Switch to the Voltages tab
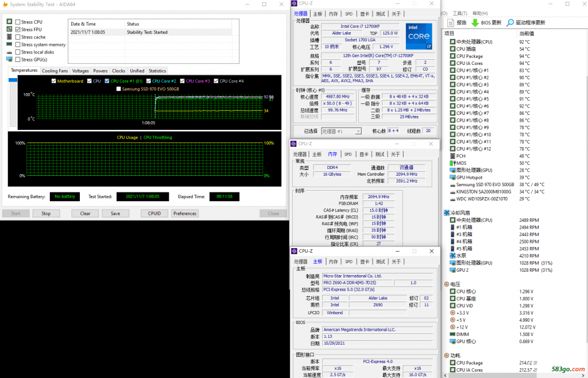 (x=80, y=71)
